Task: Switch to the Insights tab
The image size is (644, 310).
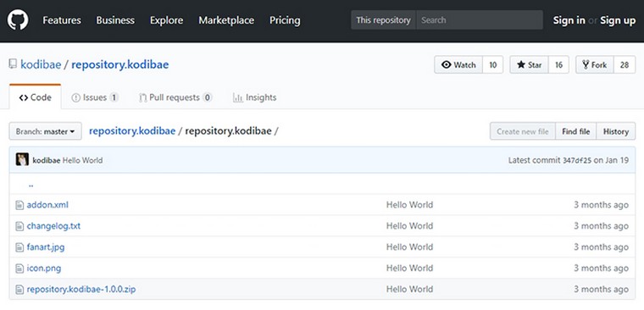Action: tap(255, 97)
